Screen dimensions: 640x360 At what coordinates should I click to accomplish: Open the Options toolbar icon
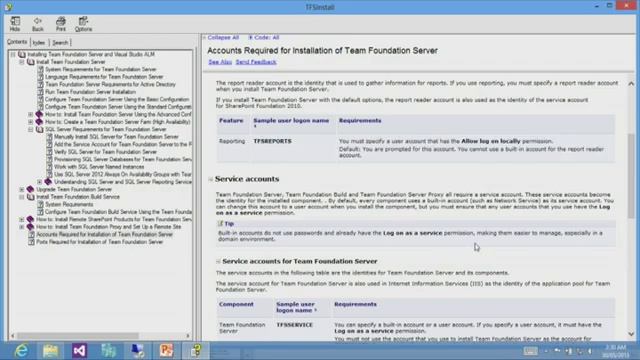coord(83,24)
